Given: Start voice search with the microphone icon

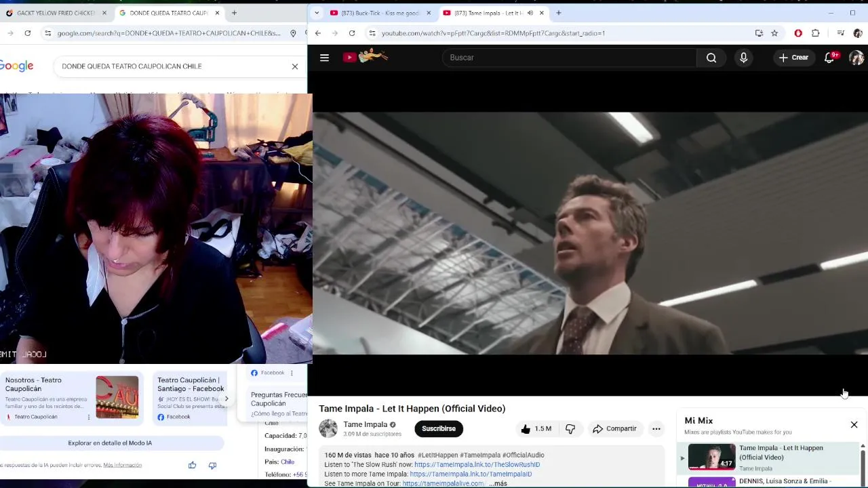Looking at the screenshot, I should click(x=743, y=58).
